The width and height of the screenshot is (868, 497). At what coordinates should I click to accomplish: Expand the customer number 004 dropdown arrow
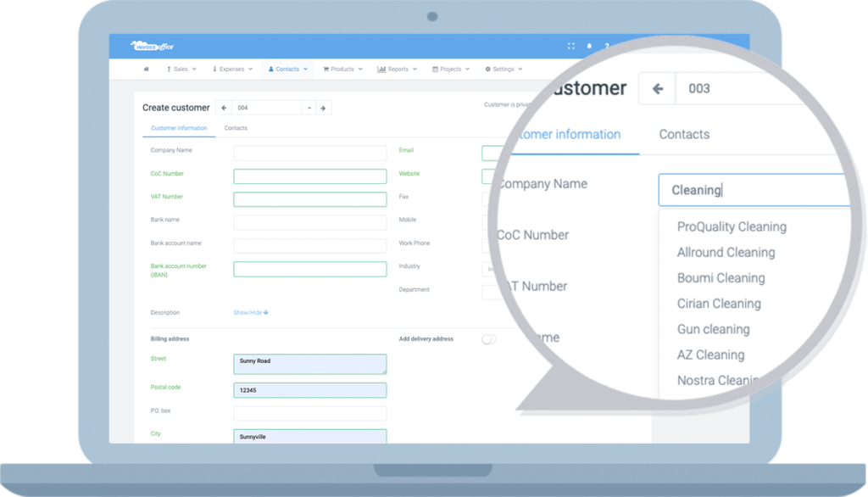tap(309, 108)
